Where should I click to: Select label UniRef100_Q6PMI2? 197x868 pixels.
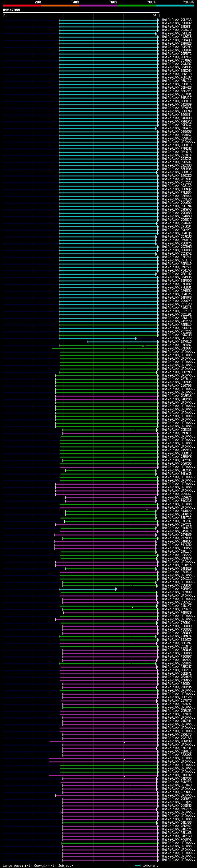pyautogui.click(x=177, y=172)
